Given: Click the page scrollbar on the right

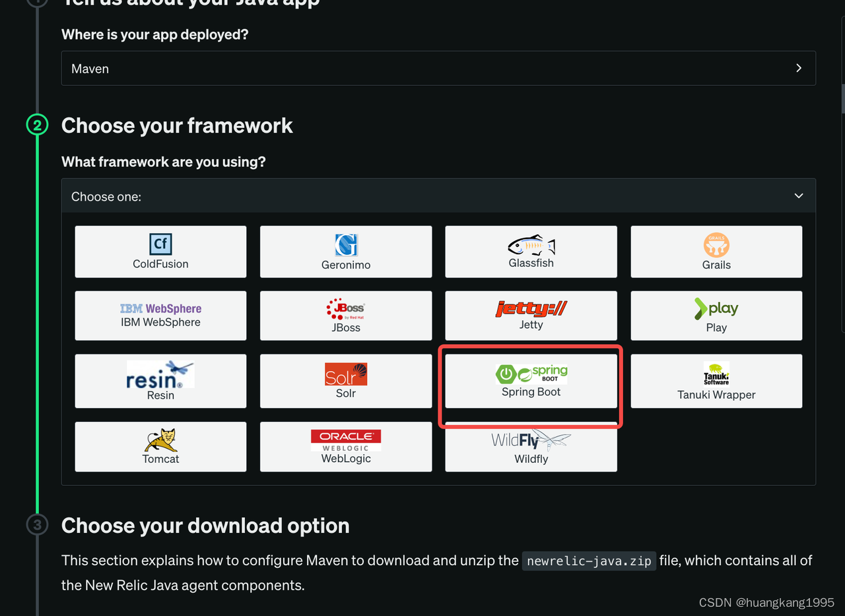Looking at the screenshot, I should (842, 98).
